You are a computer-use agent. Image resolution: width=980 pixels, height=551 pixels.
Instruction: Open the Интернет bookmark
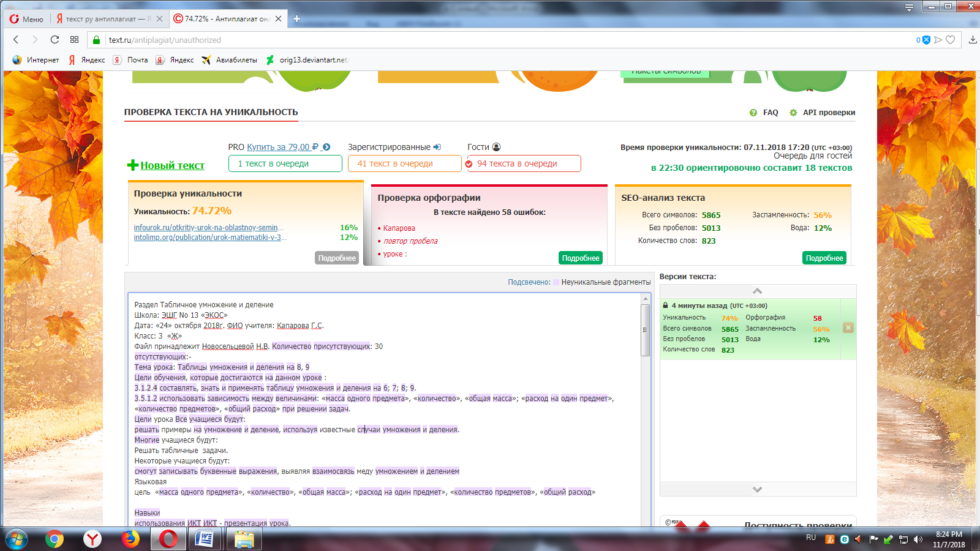pos(36,60)
